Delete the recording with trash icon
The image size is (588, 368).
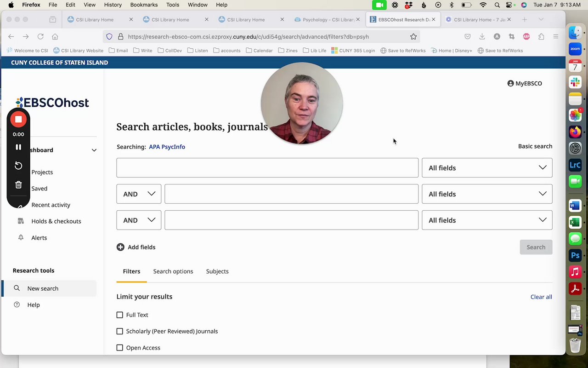click(x=18, y=185)
